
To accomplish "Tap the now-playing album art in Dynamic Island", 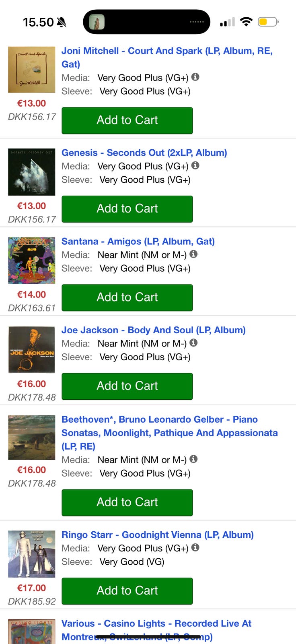I will coord(97,22).
